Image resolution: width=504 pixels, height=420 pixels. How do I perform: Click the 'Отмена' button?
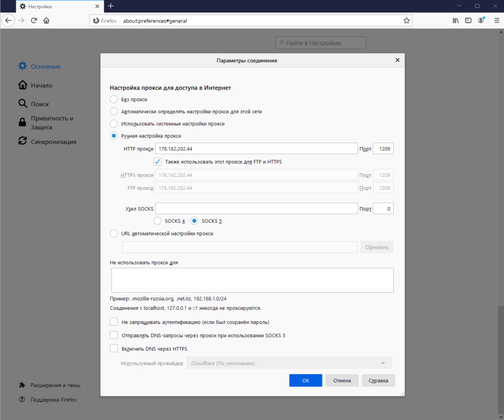click(342, 380)
